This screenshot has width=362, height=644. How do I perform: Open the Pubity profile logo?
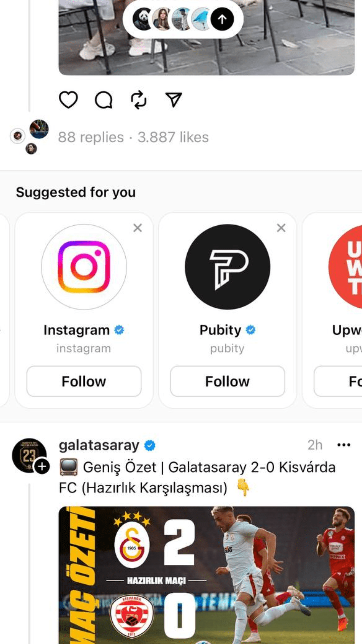[227, 267]
